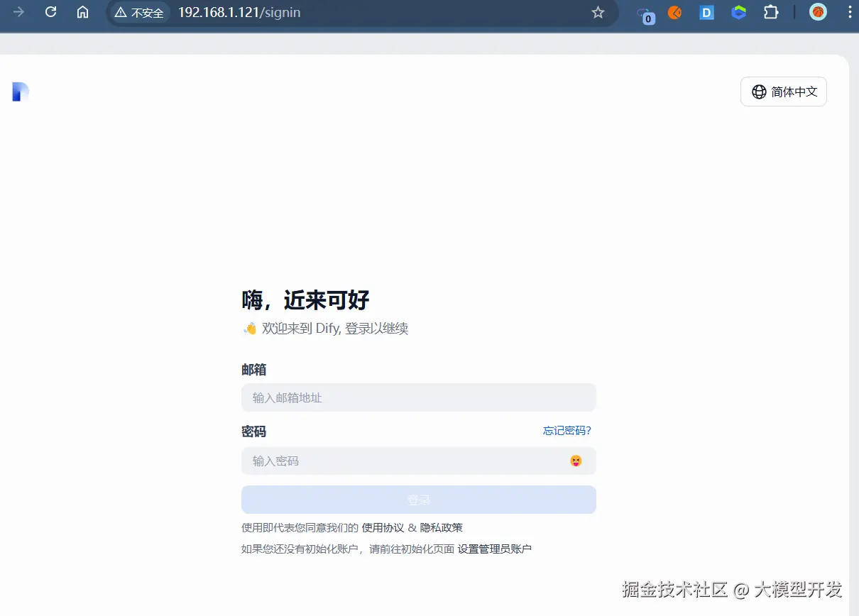Click the 设置管理员账户 link
This screenshot has height=616, width=859.
495,549
